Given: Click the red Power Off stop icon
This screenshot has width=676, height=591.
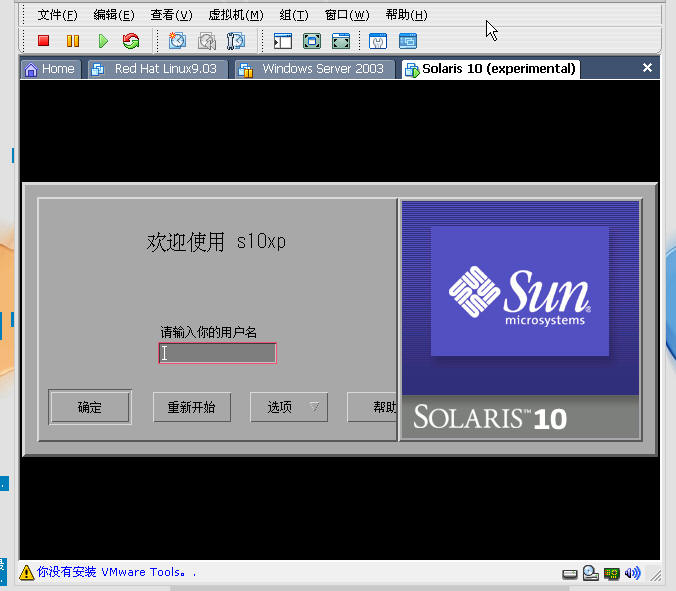Looking at the screenshot, I should (44, 41).
